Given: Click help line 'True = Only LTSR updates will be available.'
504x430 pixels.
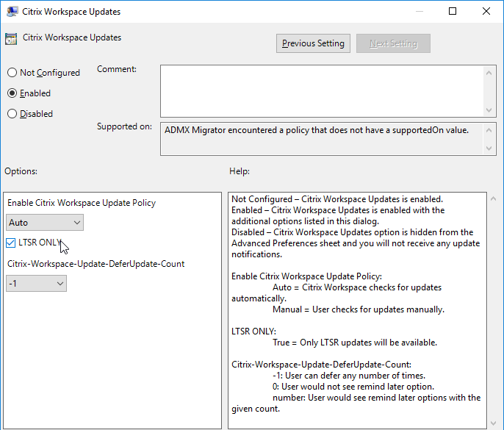Looking at the screenshot, I should coord(355,343).
